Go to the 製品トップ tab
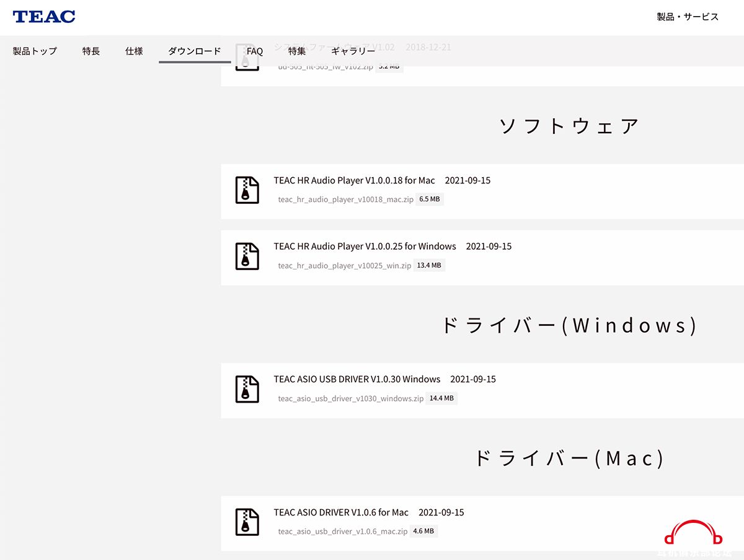The width and height of the screenshot is (744, 560). (x=35, y=51)
